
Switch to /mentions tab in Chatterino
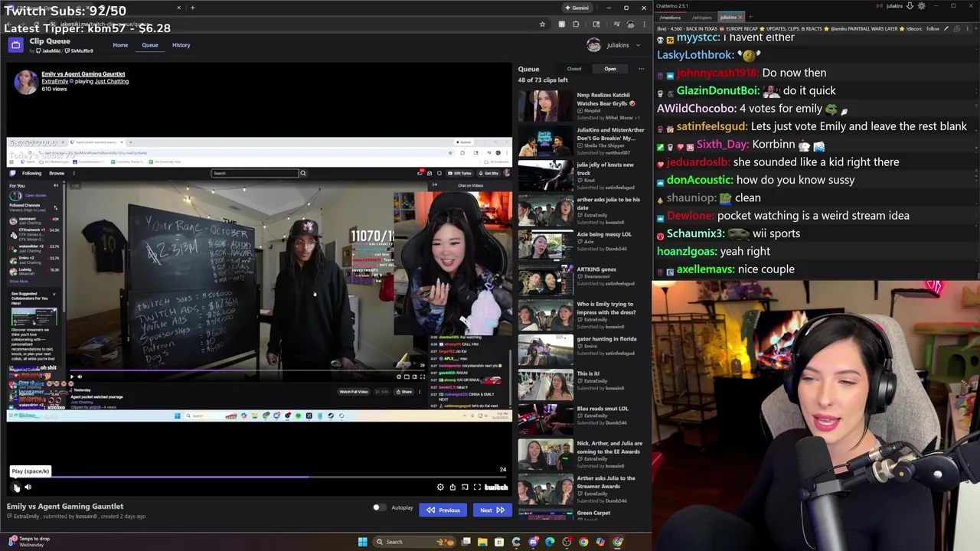[670, 17]
